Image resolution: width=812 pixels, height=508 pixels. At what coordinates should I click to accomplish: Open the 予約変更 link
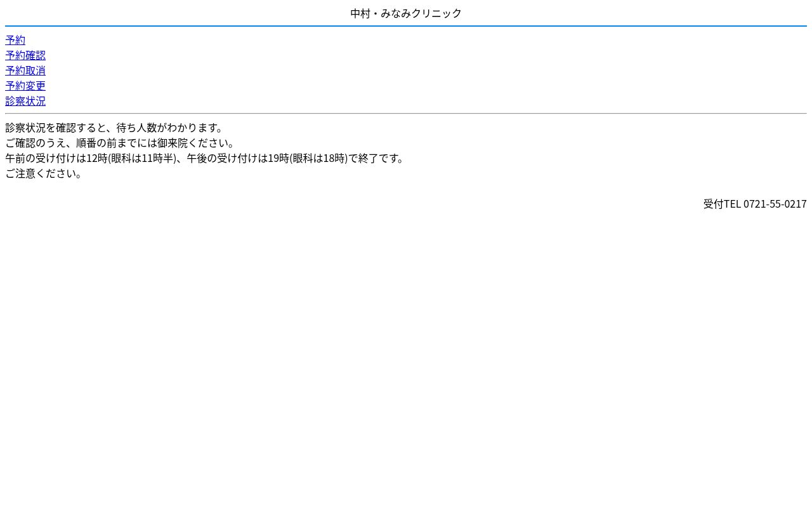25,86
